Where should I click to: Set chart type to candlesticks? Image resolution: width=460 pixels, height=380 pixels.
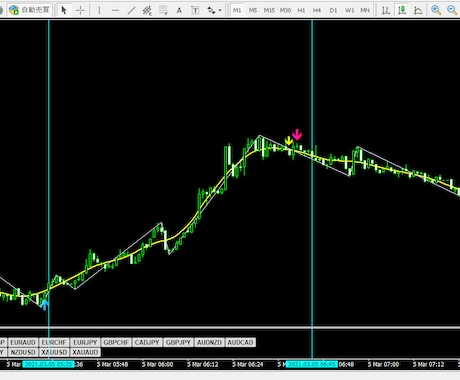coord(402,10)
